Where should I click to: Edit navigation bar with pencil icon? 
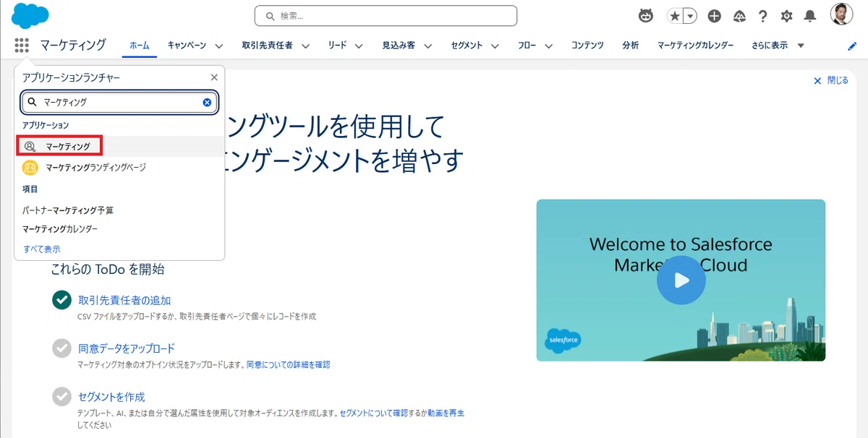pyautogui.click(x=852, y=46)
